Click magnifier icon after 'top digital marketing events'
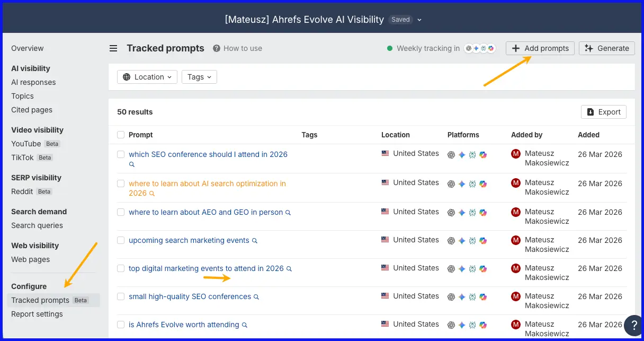The height and width of the screenshot is (341, 644). click(289, 269)
